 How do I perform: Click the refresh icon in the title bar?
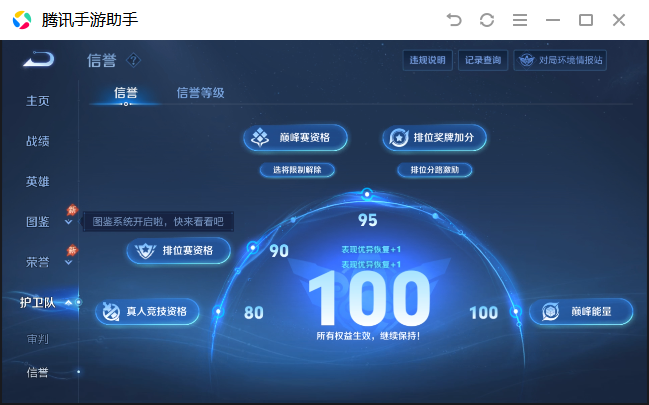click(x=487, y=20)
